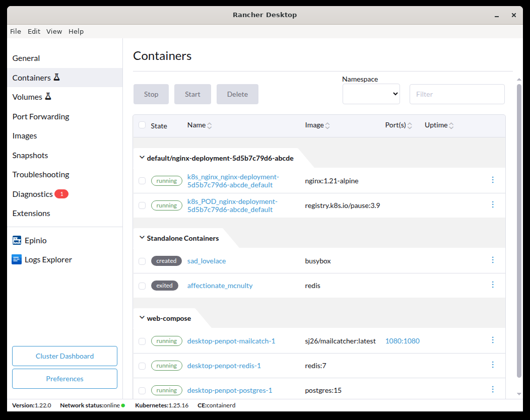Open the kebab menu for desktop-penpot-mailcatch-1

point(493,339)
